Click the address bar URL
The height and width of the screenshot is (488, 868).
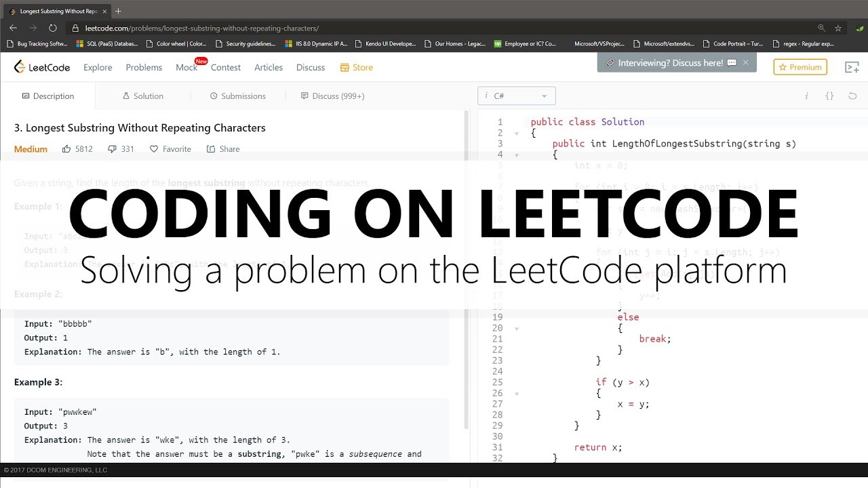coord(202,28)
